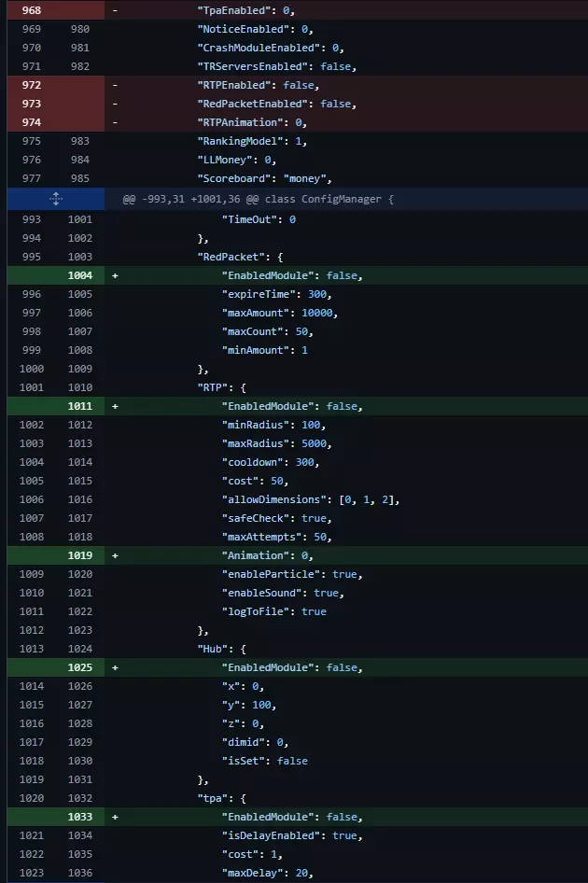Select the line '"cost": 1,'
588x883 pixels.
pos(252,854)
